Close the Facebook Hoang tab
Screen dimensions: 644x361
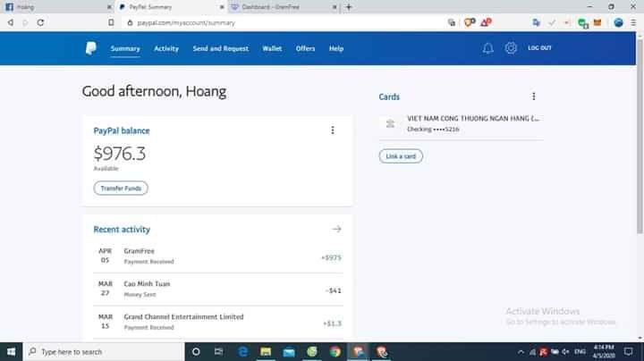pyautogui.click(x=109, y=7)
